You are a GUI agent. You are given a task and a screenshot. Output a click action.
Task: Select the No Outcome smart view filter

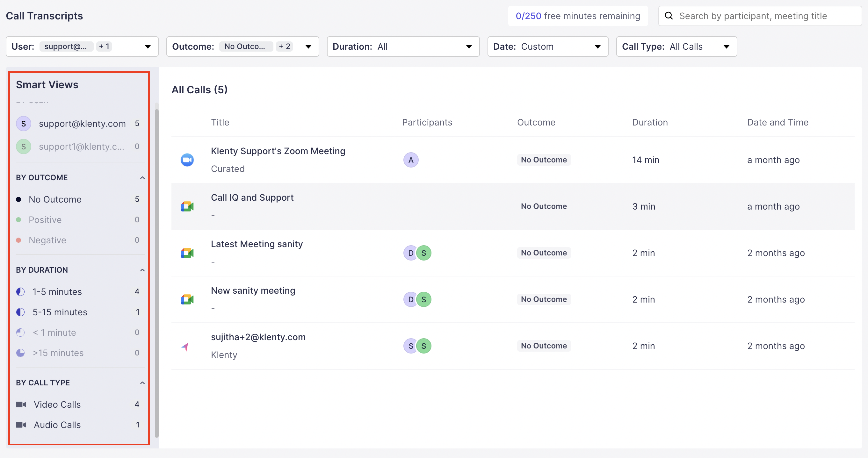coord(55,199)
